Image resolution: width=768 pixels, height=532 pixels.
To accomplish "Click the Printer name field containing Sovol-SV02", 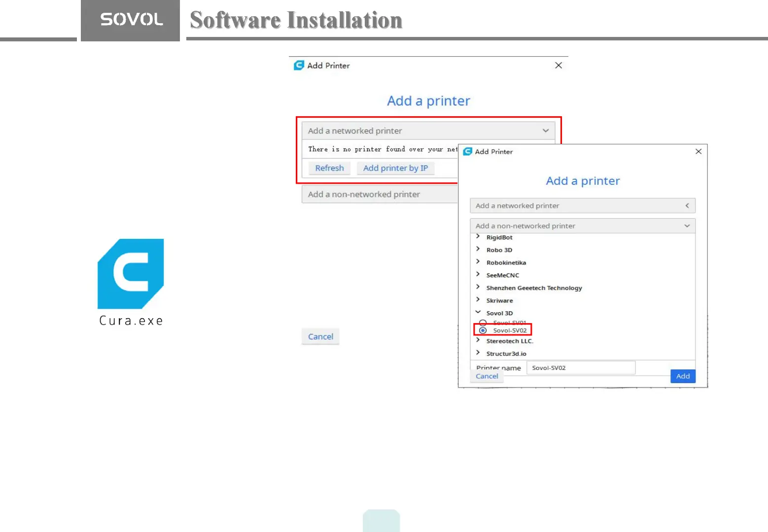I will [581, 368].
